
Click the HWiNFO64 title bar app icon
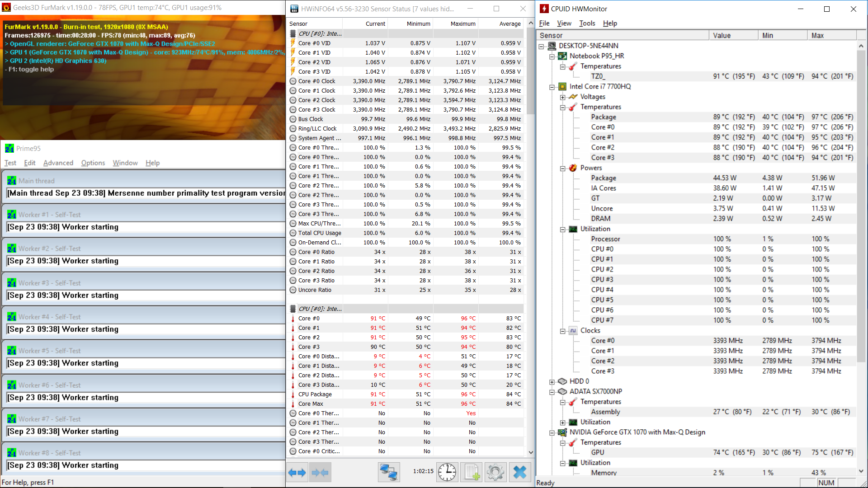294,9
